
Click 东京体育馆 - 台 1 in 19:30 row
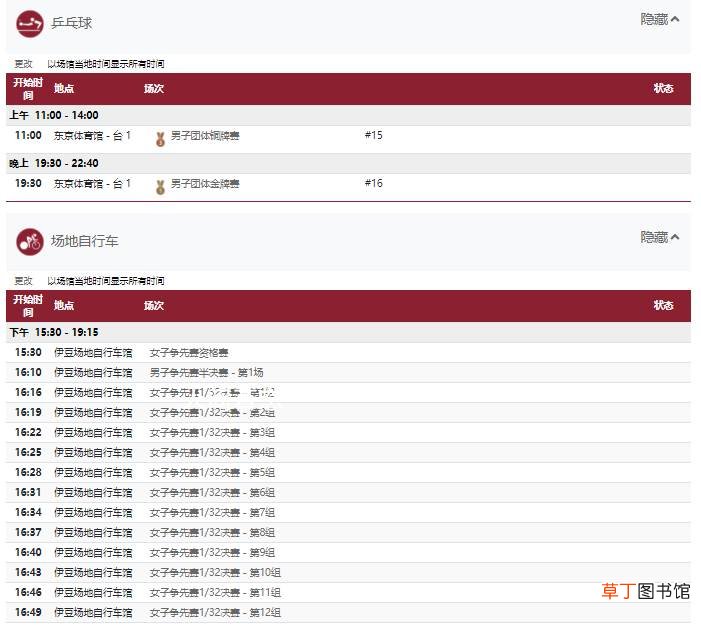click(x=92, y=183)
